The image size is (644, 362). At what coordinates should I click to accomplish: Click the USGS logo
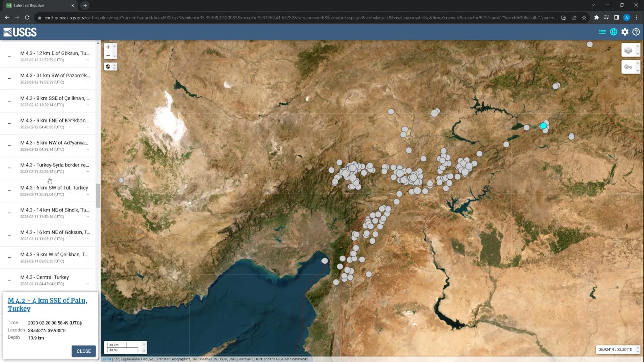point(20,32)
